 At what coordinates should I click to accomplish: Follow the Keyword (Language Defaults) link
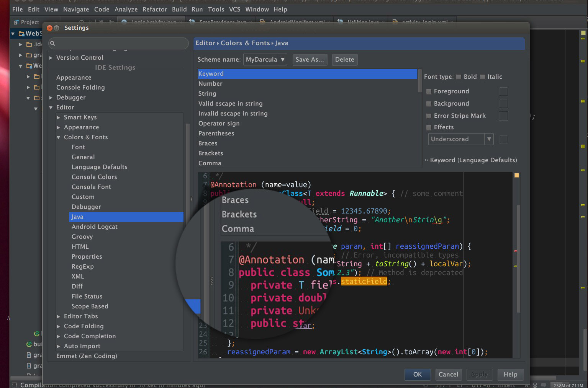click(x=473, y=160)
